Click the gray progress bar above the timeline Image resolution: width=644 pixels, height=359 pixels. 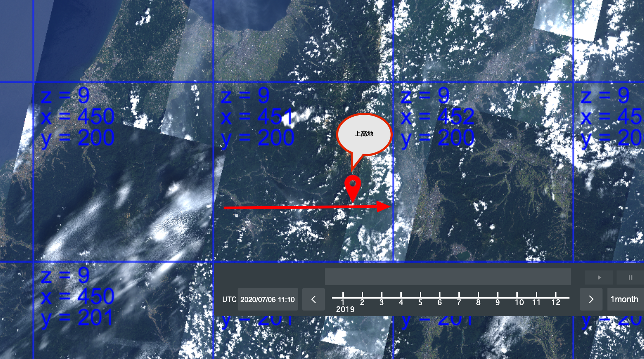447,277
